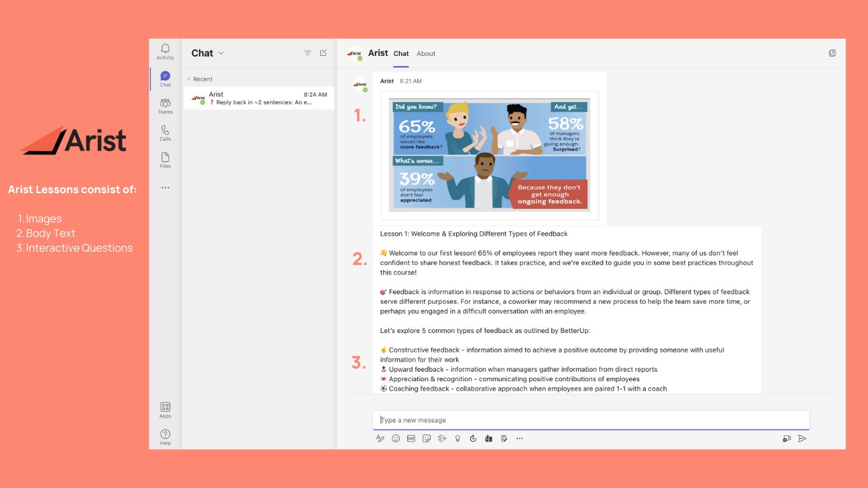Screen dimensions: 868x488
Task: Click the Arist name in chat header
Action: coord(378,53)
